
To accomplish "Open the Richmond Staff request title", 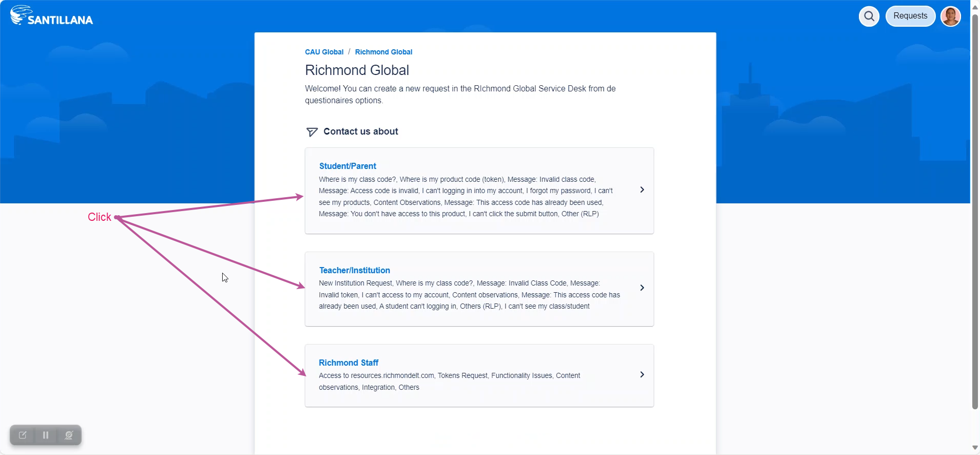I will pyautogui.click(x=348, y=363).
